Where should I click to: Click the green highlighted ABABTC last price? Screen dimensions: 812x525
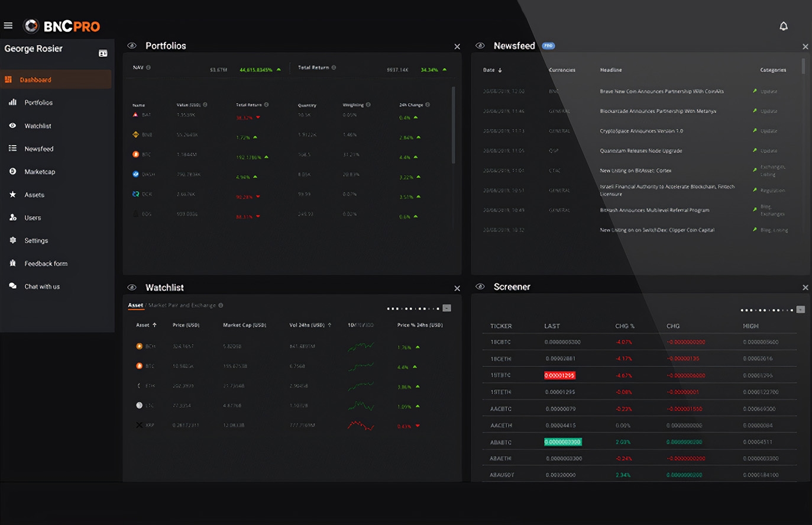click(x=563, y=442)
